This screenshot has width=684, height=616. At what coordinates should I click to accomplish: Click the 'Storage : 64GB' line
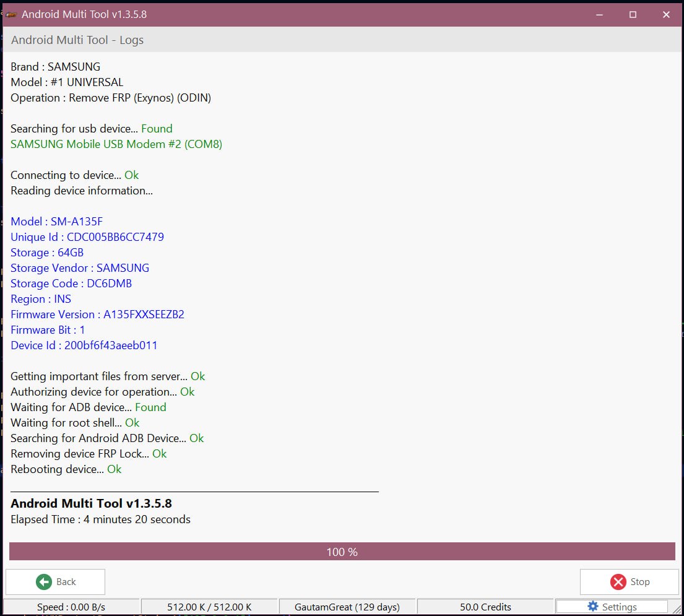pyautogui.click(x=47, y=253)
